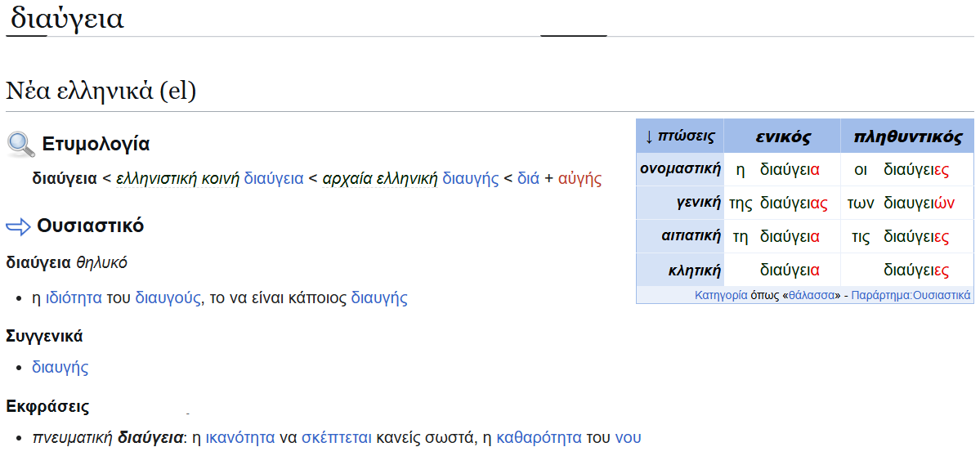This screenshot has height=456, width=980.
Task: Open the red αὐγής link
Action: (x=579, y=178)
